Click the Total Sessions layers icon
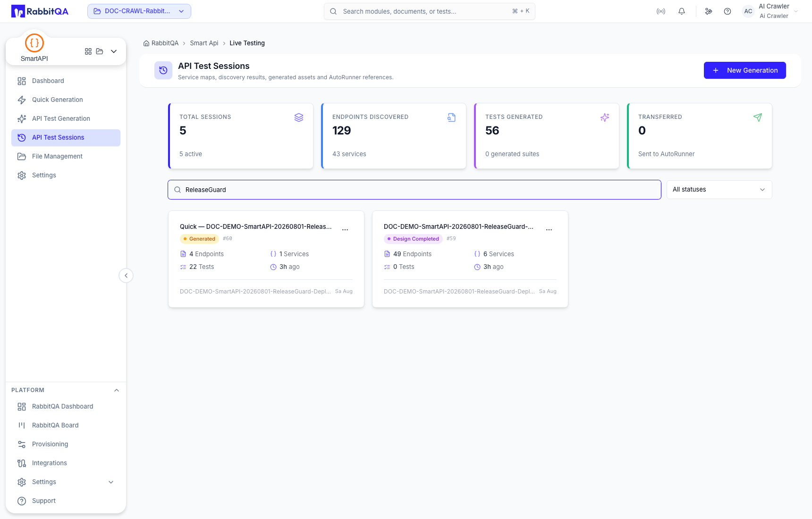Screen dimensions: 812x519 tap(299, 117)
